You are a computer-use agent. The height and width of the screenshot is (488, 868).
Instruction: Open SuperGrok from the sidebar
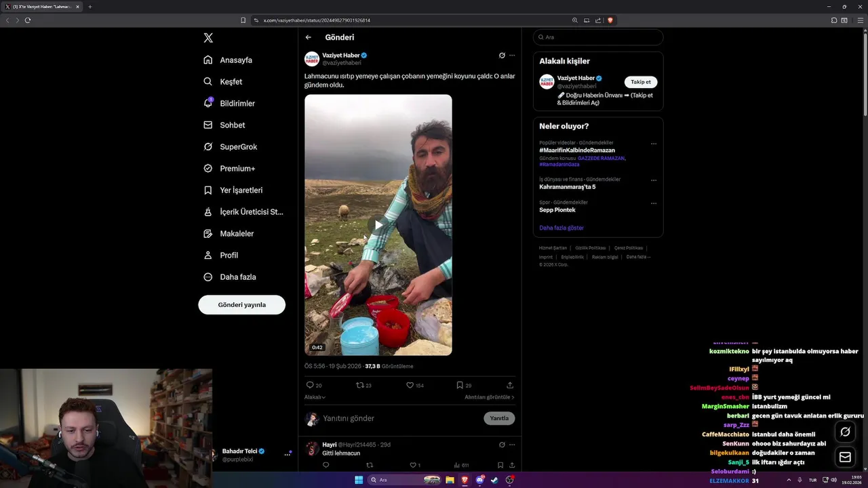click(231, 146)
